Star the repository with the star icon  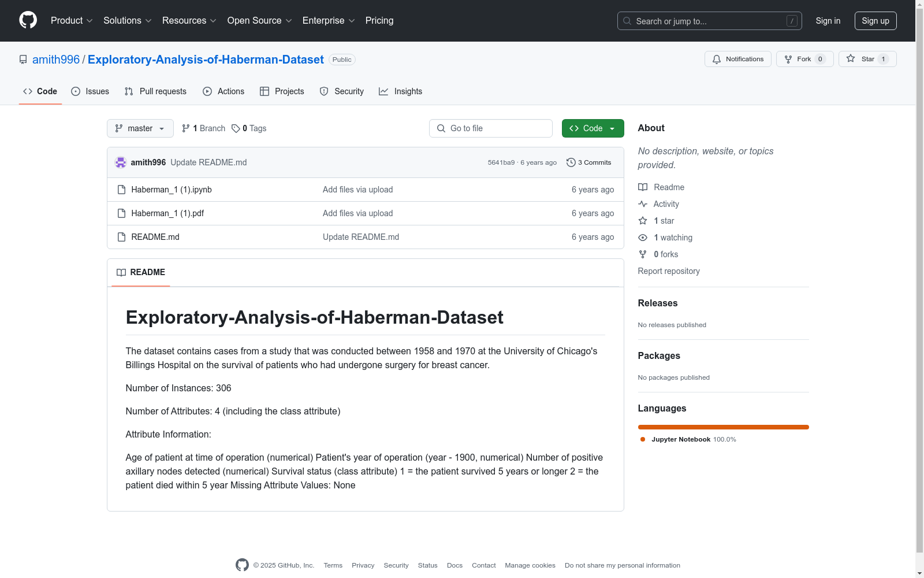851,58
